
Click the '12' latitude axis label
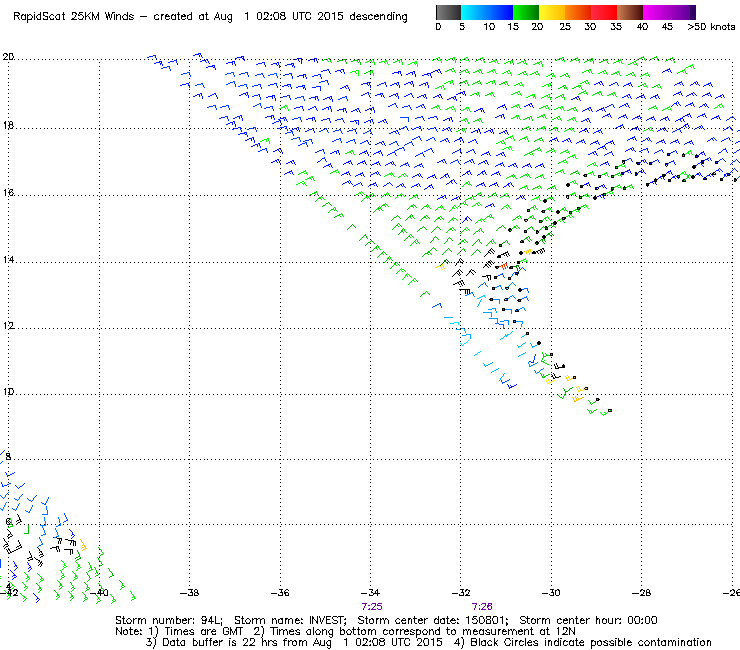coord(8,326)
